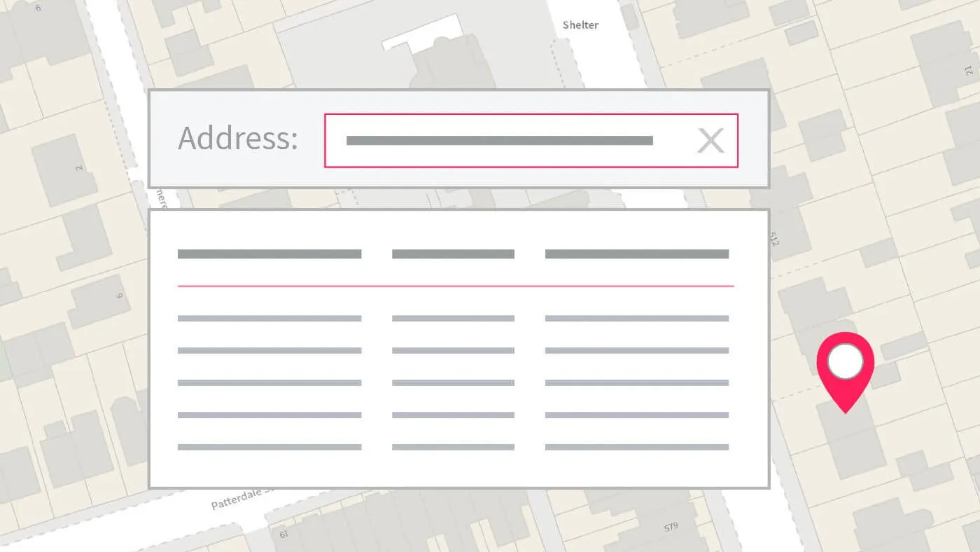This screenshot has height=552, width=980.
Task: Click the first result row's first column
Action: pyautogui.click(x=269, y=319)
